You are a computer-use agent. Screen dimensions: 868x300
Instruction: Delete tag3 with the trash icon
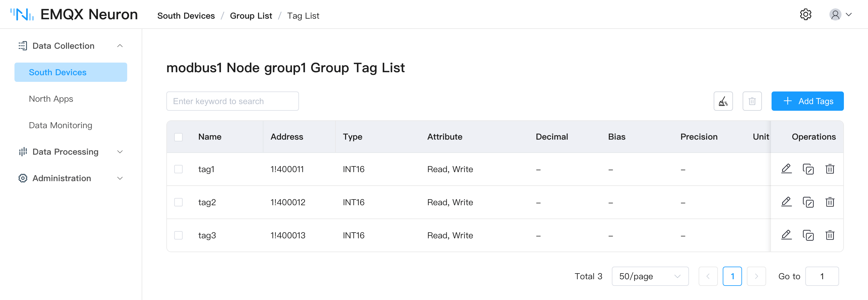[830, 235]
